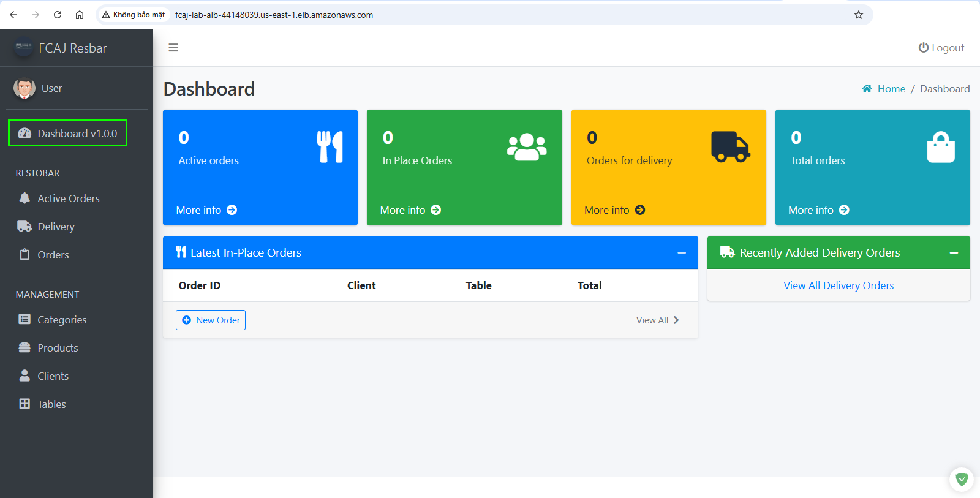980x498 pixels.
Task: Collapse the Recently Added Delivery Orders panel
Action: 954,253
